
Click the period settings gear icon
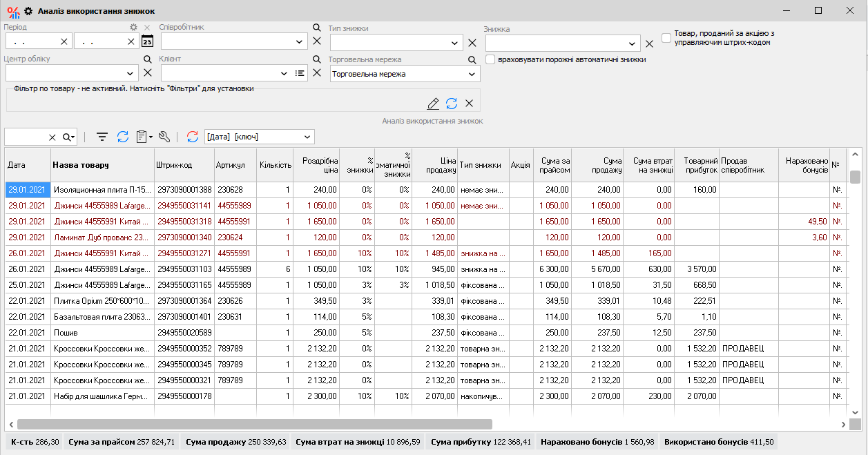click(134, 28)
